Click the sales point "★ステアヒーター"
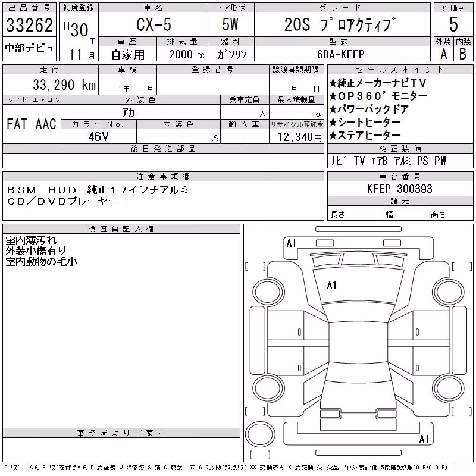476x476 pixels. pos(365,135)
